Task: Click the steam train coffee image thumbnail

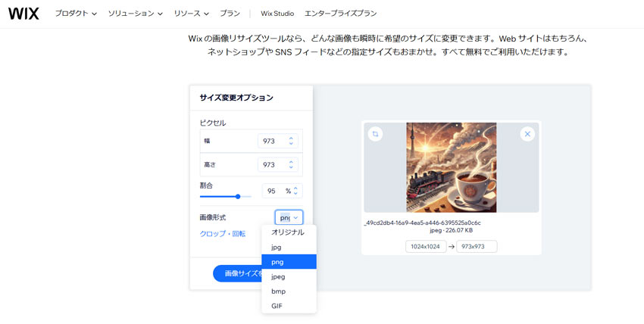Action: pos(452,167)
